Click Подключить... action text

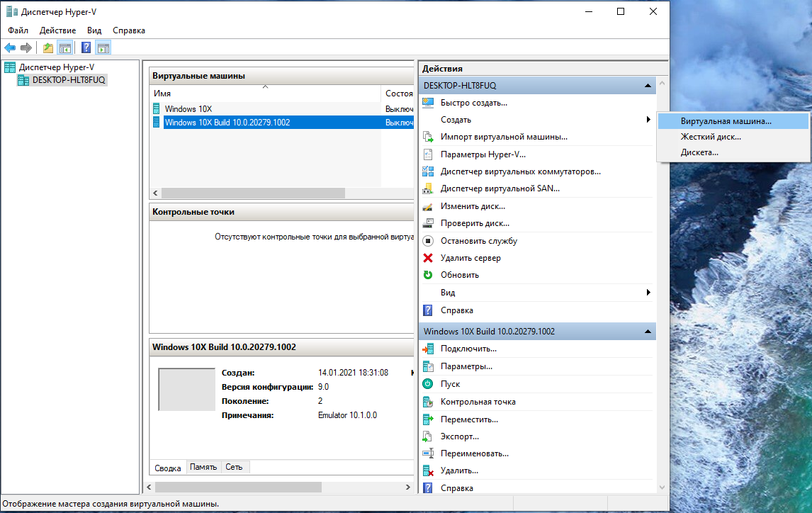tap(468, 349)
